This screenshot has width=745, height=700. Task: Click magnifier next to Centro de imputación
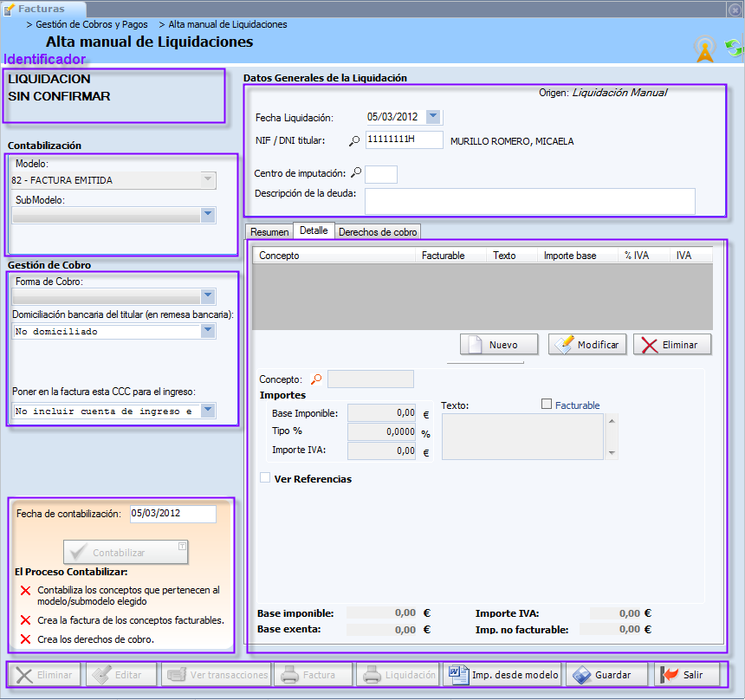click(356, 173)
